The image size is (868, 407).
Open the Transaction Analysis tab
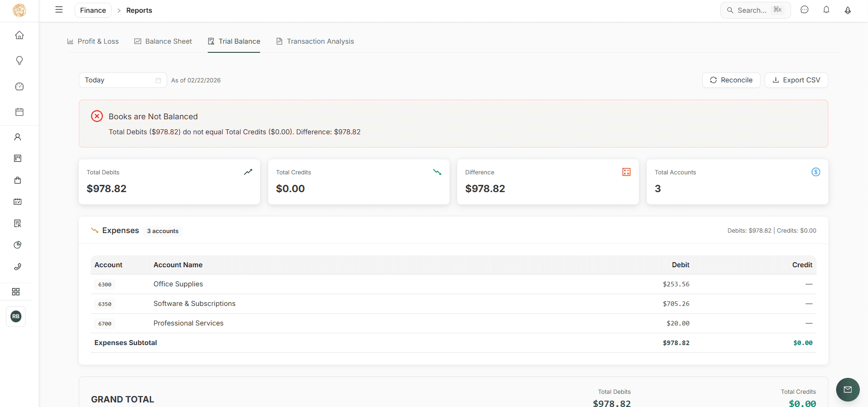coord(315,41)
